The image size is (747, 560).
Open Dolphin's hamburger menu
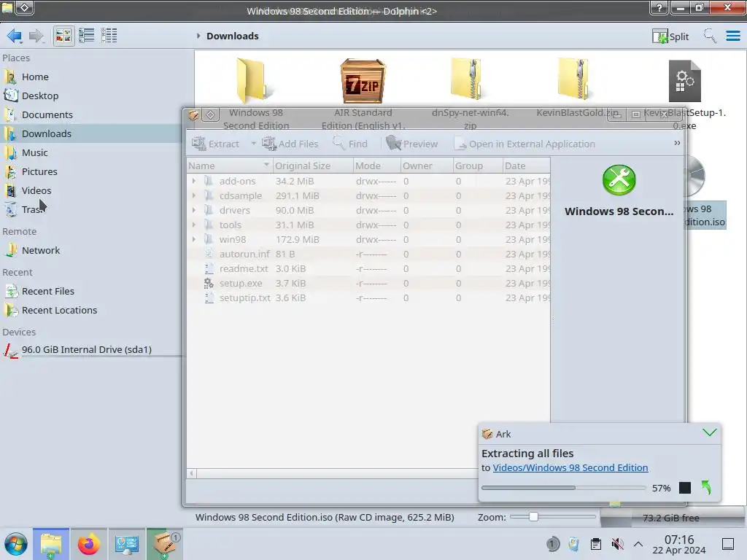pos(732,36)
